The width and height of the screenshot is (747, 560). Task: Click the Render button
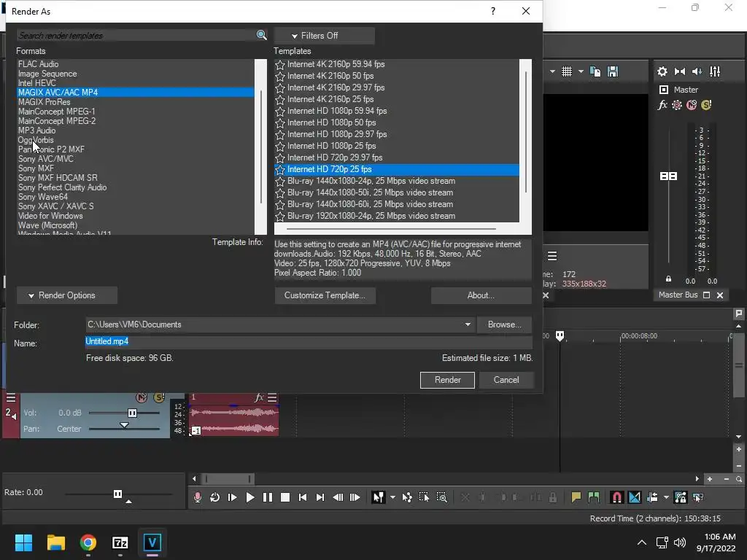coord(447,379)
